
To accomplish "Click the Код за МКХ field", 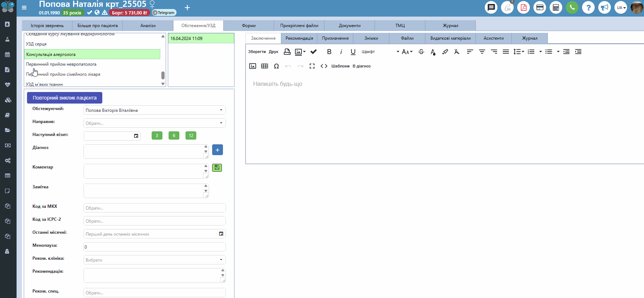I will coord(155,208).
